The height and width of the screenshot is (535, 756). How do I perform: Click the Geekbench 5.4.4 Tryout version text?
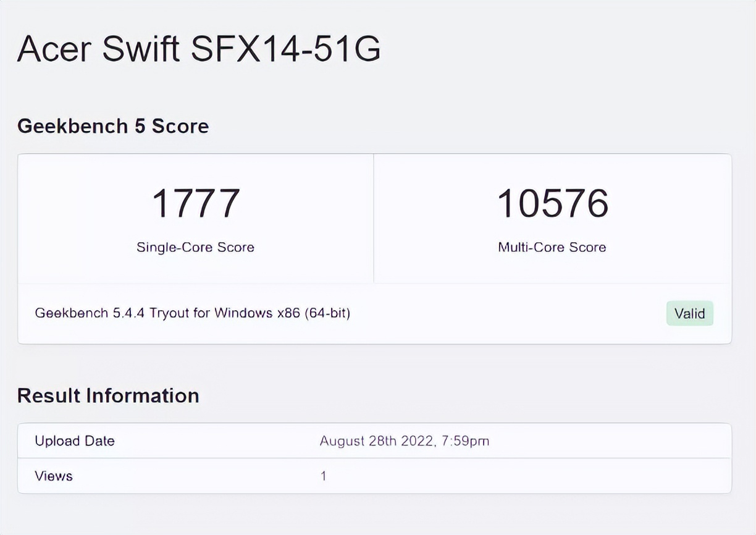point(193,313)
